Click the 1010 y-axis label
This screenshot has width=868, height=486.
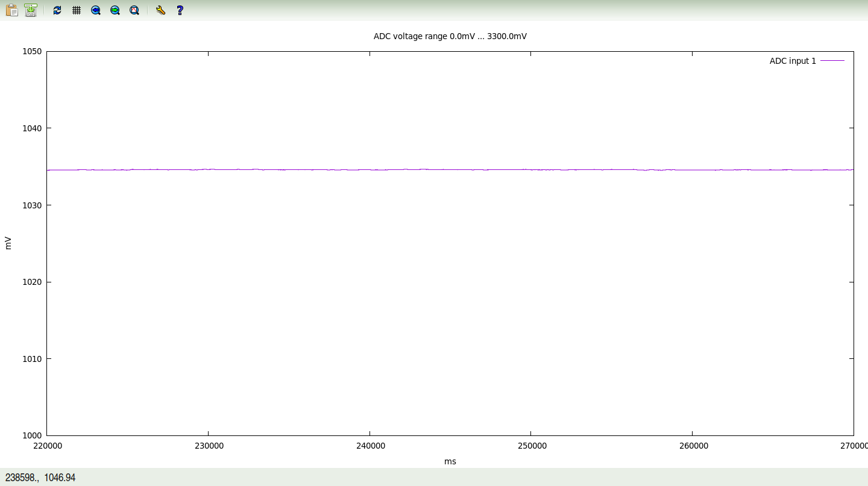click(x=32, y=359)
